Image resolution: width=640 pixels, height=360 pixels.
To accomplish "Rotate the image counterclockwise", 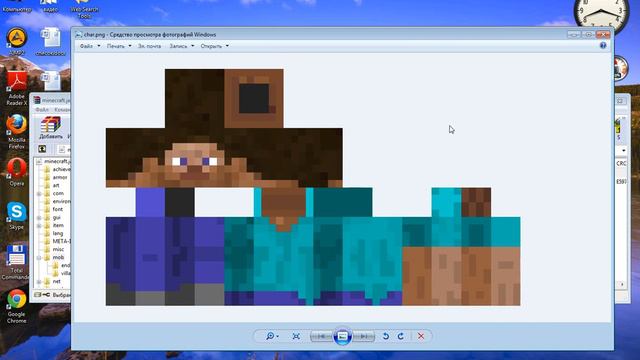I will click(x=386, y=336).
